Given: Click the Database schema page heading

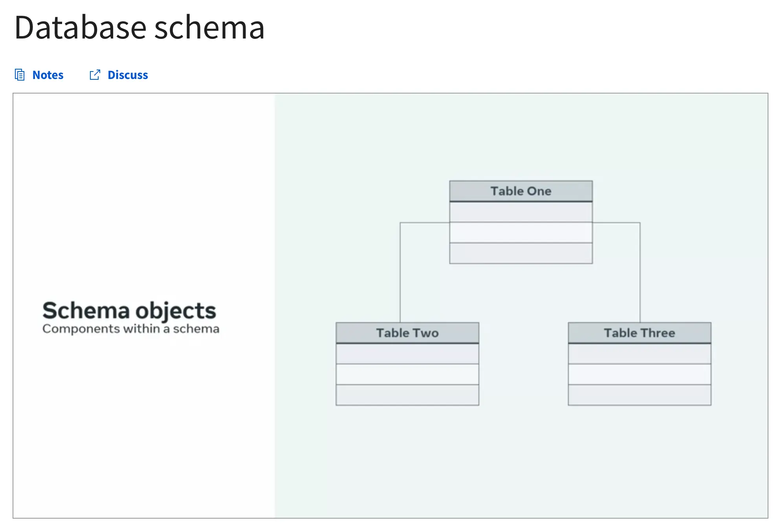Looking at the screenshot, I should coord(139,28).
